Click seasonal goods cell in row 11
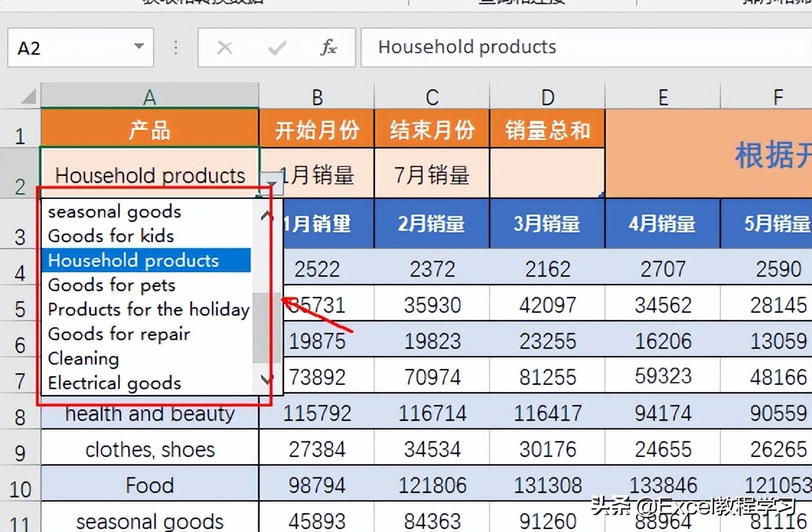 pos(150,518)
